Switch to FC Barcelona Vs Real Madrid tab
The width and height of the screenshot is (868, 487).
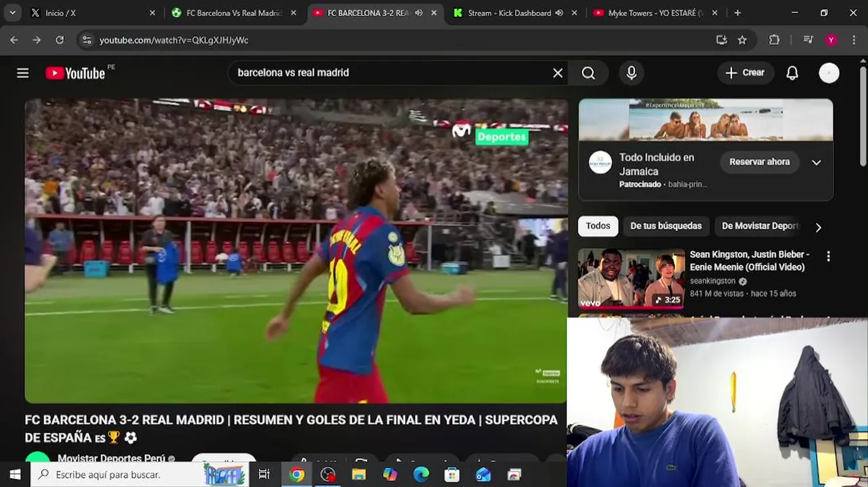tap(235, 13)
